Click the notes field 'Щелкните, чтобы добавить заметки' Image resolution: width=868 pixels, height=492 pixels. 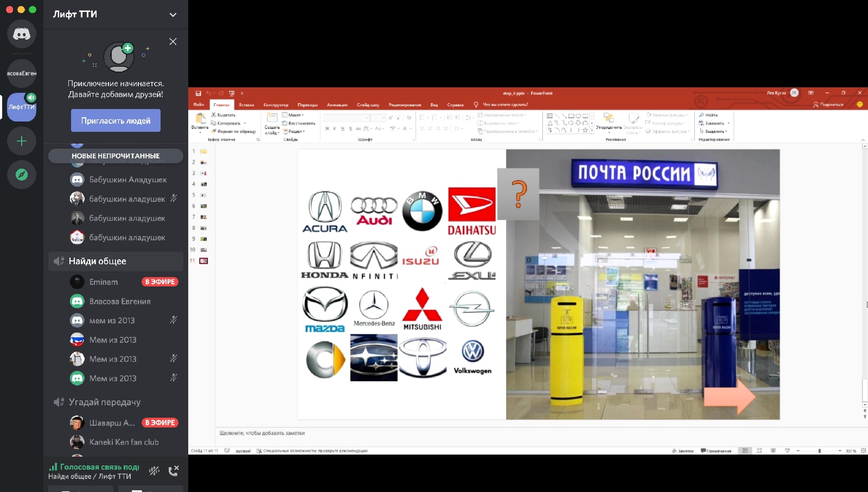[x=262, y=433]
